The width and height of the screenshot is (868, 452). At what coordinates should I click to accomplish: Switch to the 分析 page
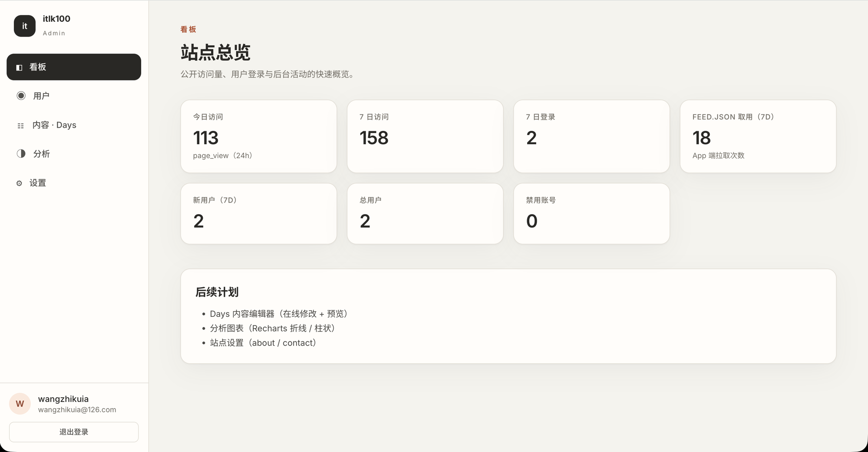[74, 154]
